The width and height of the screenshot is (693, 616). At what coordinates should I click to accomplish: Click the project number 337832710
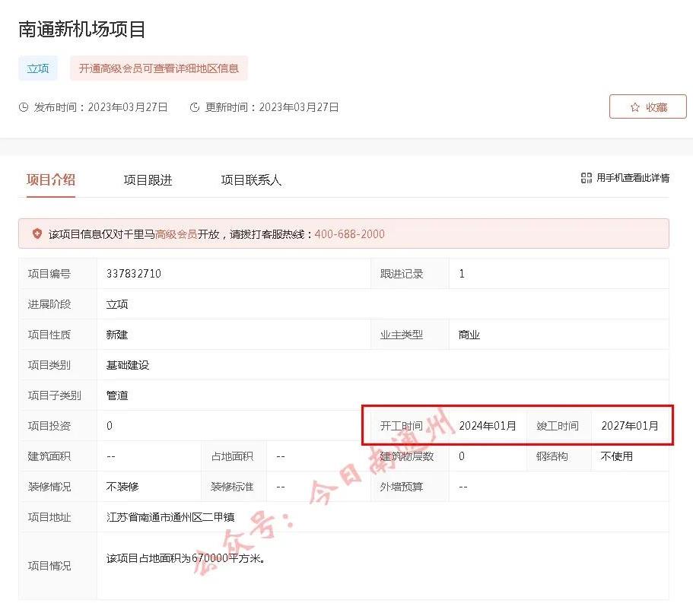pyautogui.click(x=134, y=274)
